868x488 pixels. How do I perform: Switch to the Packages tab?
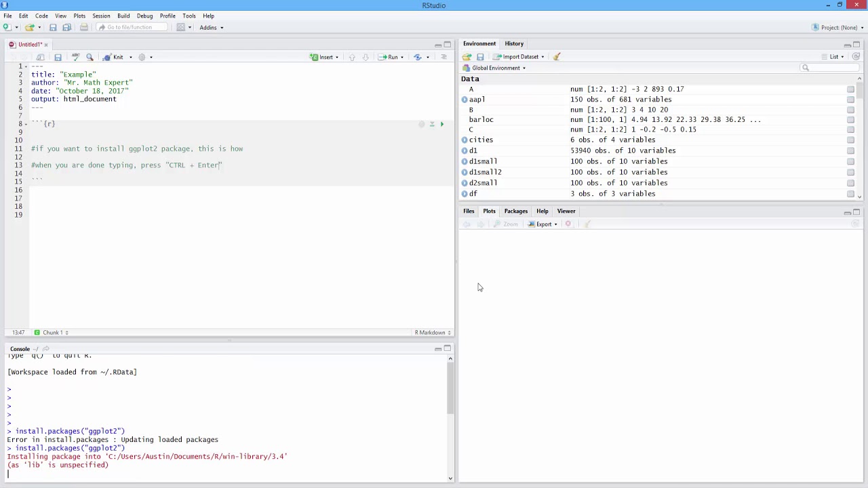[515, 211]
